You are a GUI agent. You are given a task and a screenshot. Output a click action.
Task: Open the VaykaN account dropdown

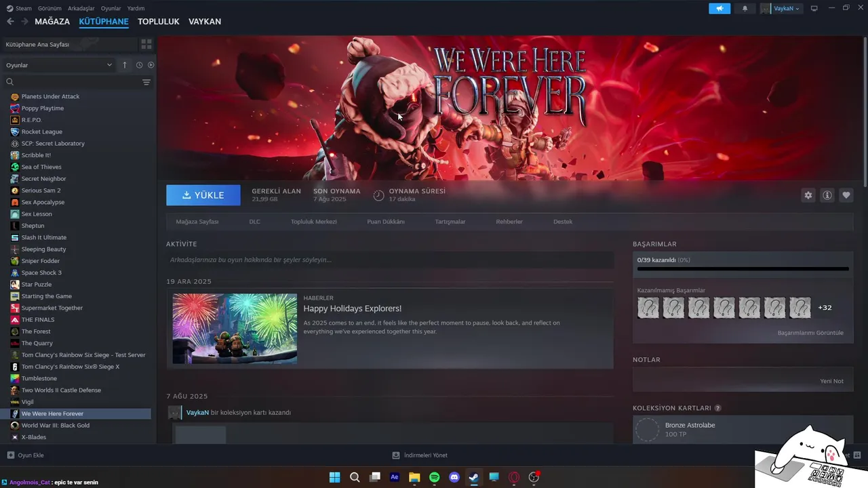(781, 8)
